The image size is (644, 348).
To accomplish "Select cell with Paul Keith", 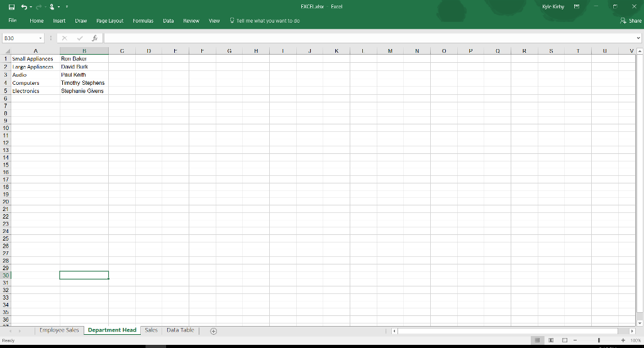I will click(x=84, y=75).
